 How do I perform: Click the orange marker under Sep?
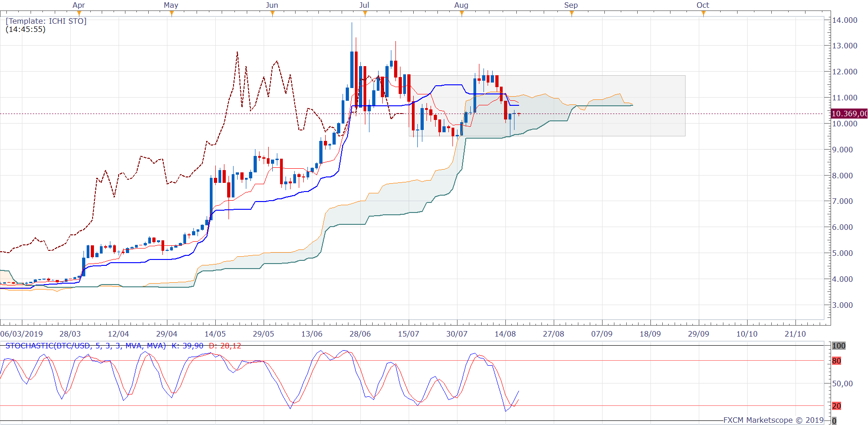[x=572, y=13]
